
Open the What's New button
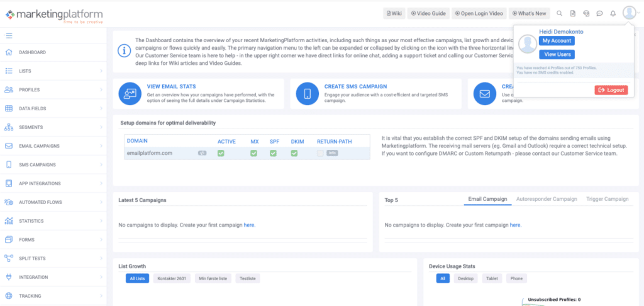(x=529, y=14)
